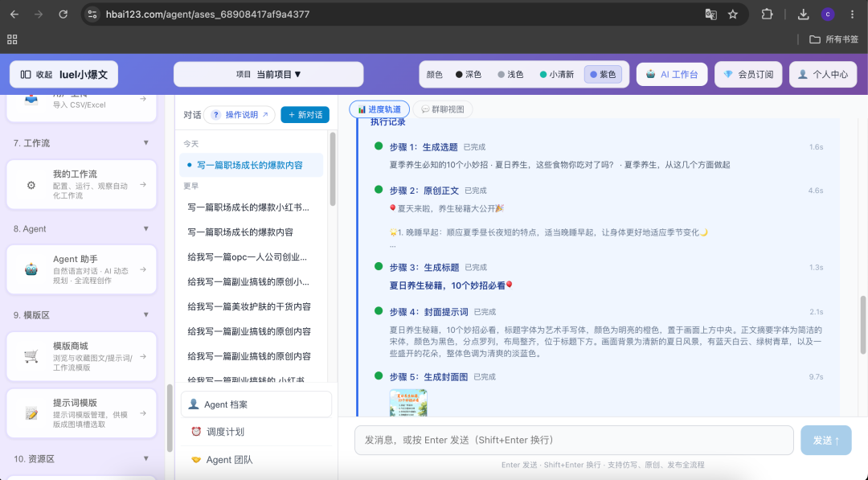Viewport: 868px width, 480px height.
Task: Bookmark this page with the star icon
Action: pos(733,14)
